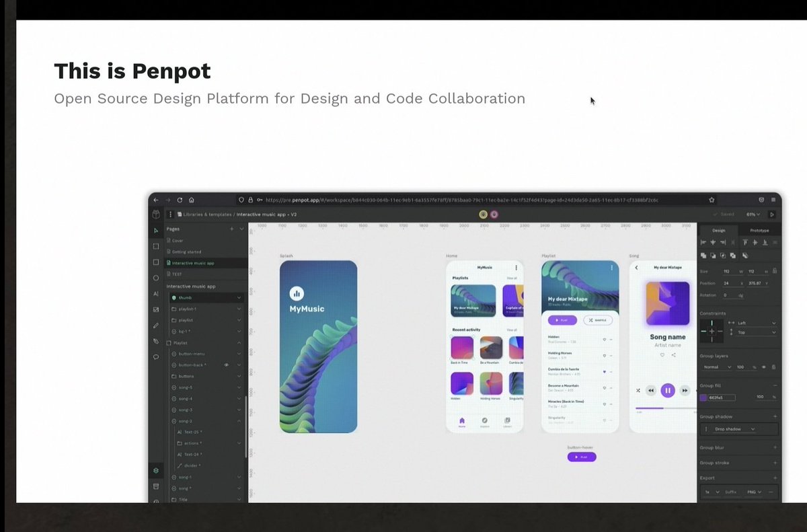Open the browser hamburger menu
This screenshot has height=532, width=807.
tap(774, 200)
